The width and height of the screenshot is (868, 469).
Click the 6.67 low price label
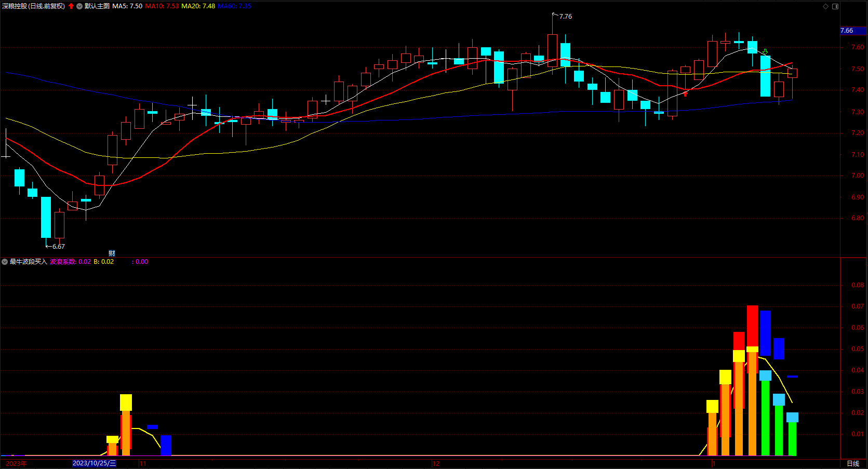(59, 247)
